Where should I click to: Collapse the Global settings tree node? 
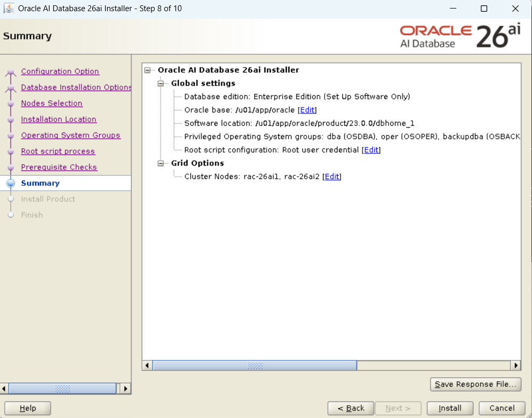(160, 84)
